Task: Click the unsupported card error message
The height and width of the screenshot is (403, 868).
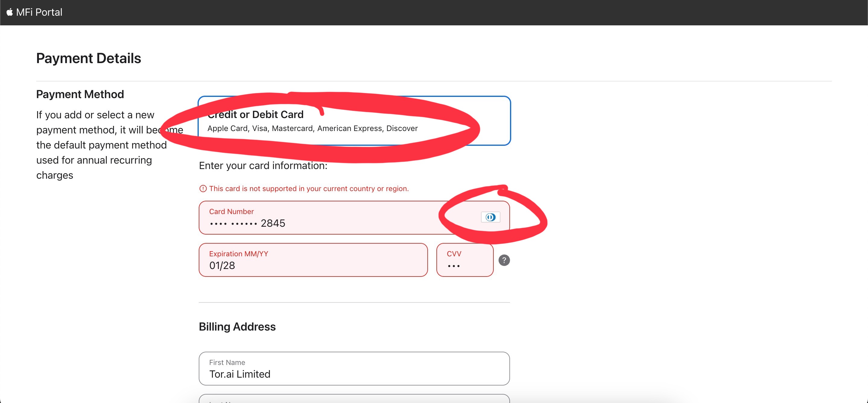Action: 308,188
